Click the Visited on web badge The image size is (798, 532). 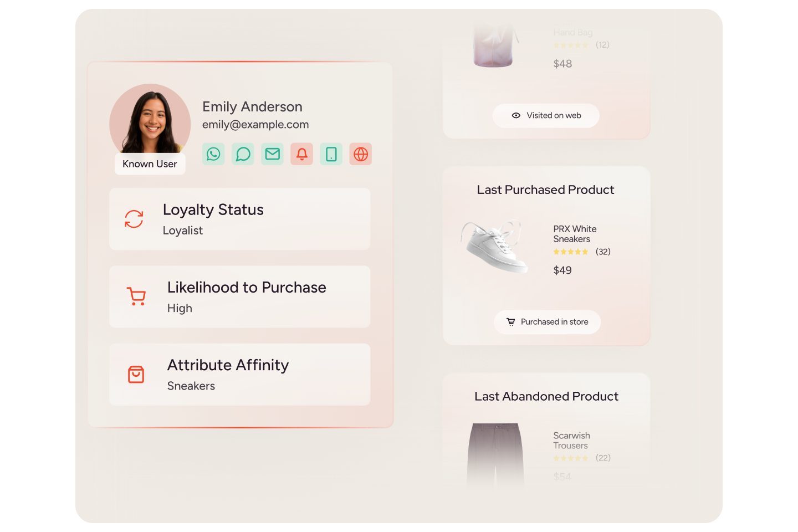pos(546,116)
